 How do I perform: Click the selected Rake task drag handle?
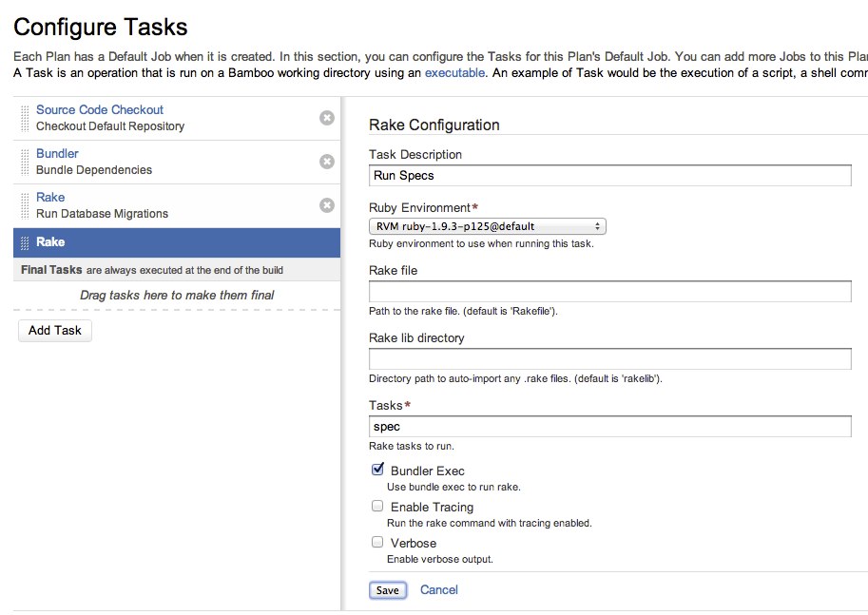pyautogui.click(x=25, y=243)
